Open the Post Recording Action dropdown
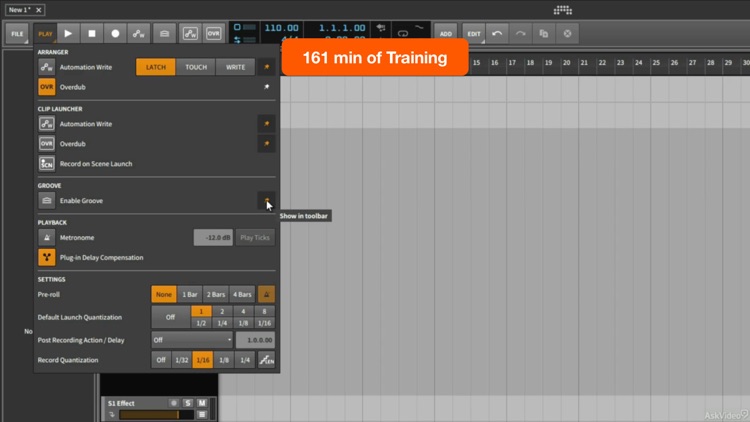The height and width of the screenshot is (422, 750). click(x=192, y=340)
